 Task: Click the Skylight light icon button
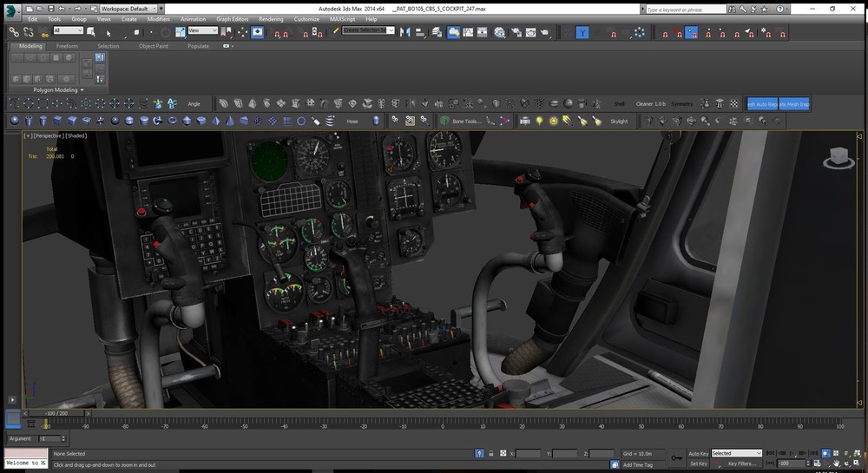tap(618, 122)
